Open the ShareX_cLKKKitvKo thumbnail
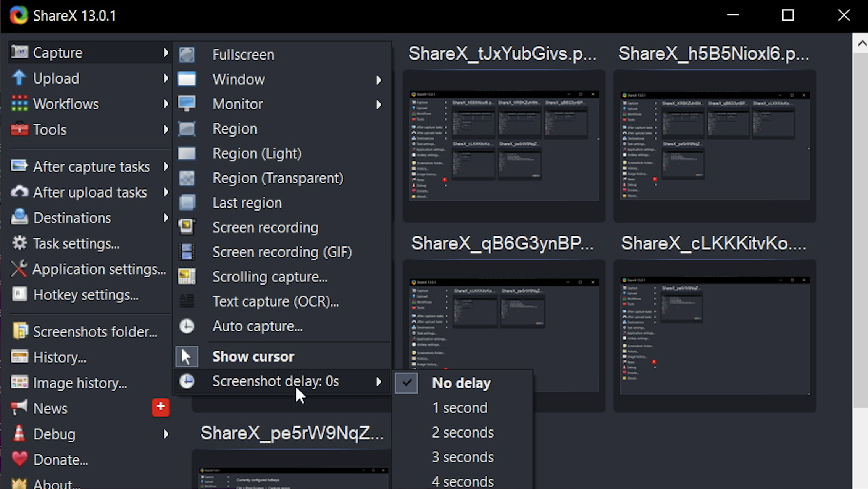 (715, 336)
